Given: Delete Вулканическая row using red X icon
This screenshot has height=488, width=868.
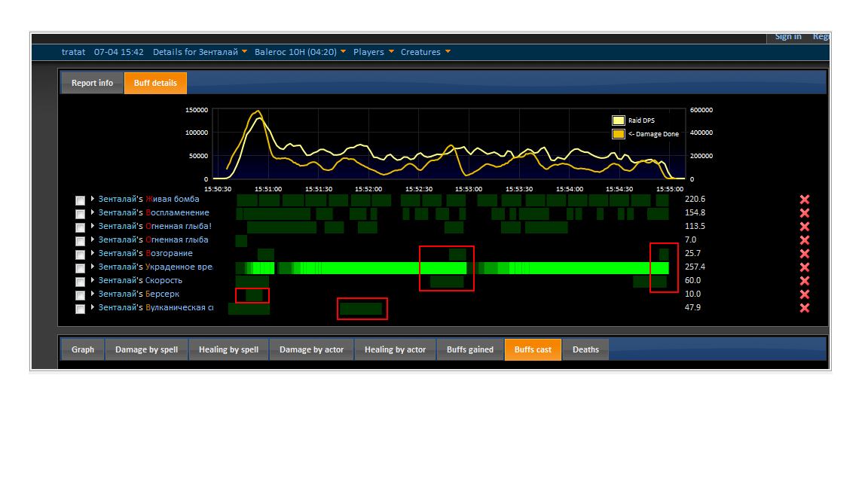Looking at the screenshot, I should (x=804, y=308).
